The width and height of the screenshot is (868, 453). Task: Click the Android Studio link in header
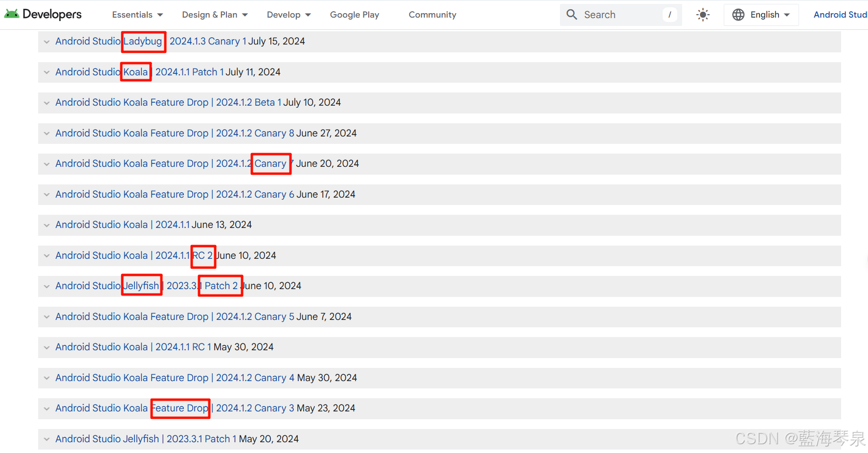(840, 15)
